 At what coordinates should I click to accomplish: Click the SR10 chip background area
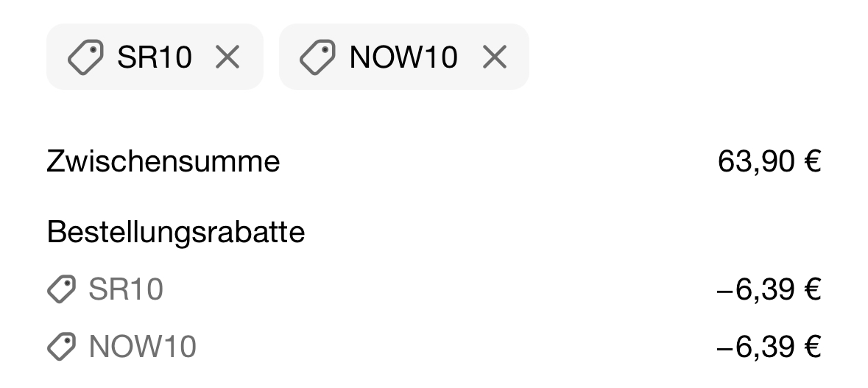155,57
